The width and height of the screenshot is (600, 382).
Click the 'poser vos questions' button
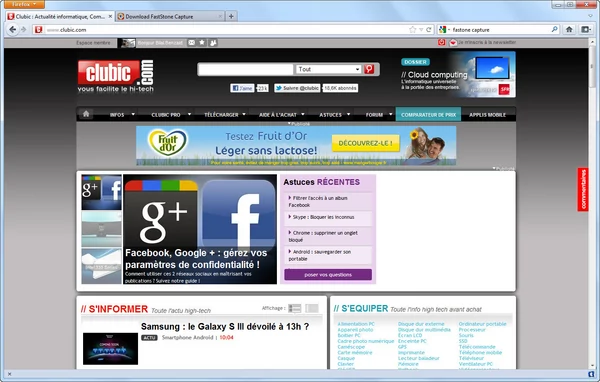click(328, 274)
